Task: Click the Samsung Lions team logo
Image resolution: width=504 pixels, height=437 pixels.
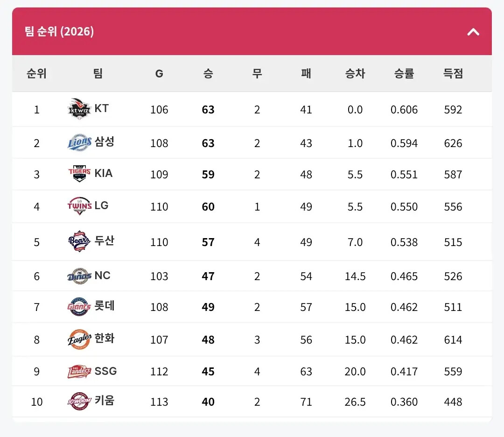Action: click(x=79, y=142)
